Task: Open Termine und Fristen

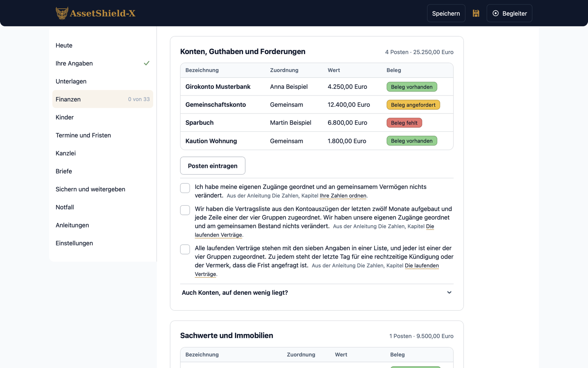Action: [x=102, y=135]
